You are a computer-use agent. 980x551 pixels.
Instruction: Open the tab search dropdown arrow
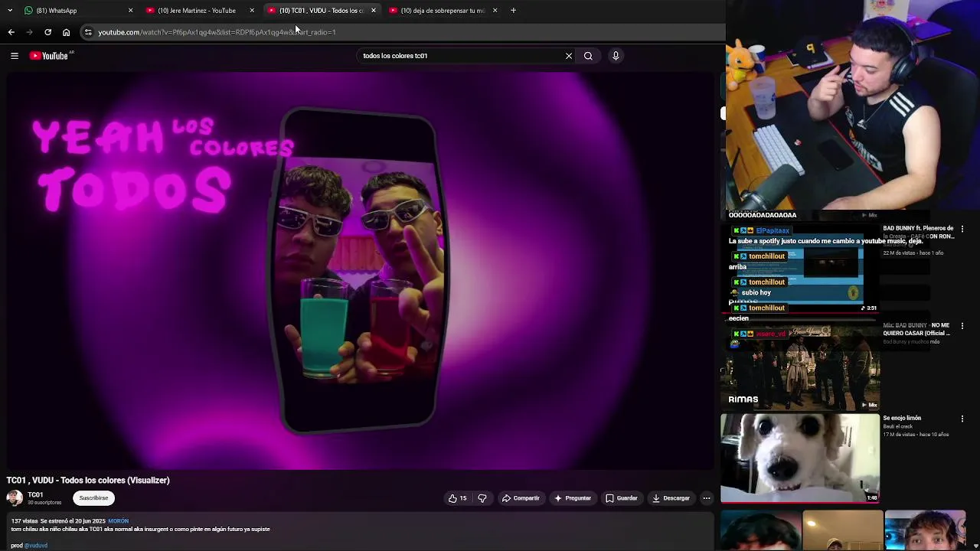click(9, 11)
